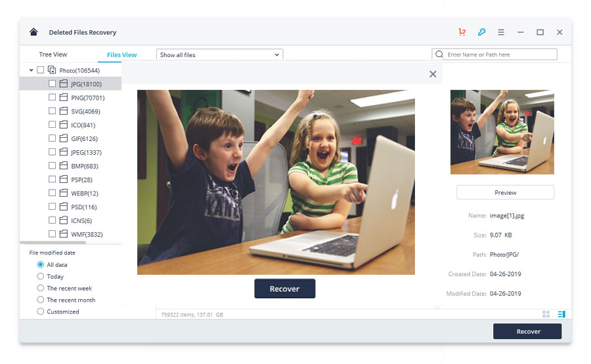The width and height of the screenshot is (591, 364).
Task: Select the PNG(70701) tree label
Action: pyautogui.click(x=88, y=98)
